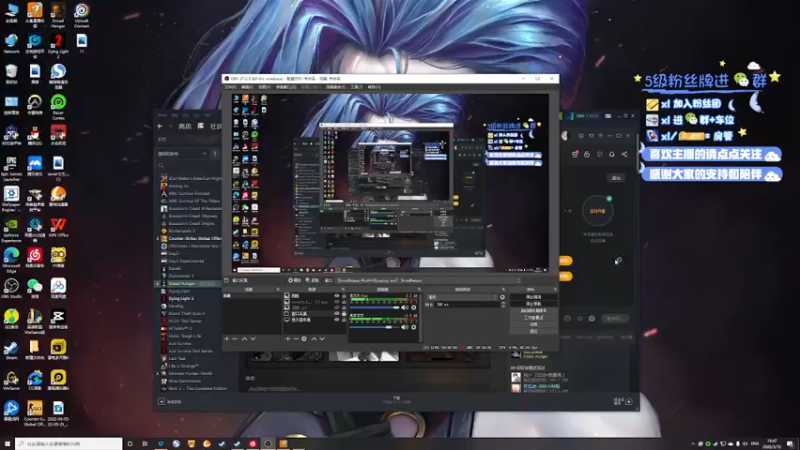Click Windows taskbar search box
Screen dimensions: 800x450
point(68,444)
